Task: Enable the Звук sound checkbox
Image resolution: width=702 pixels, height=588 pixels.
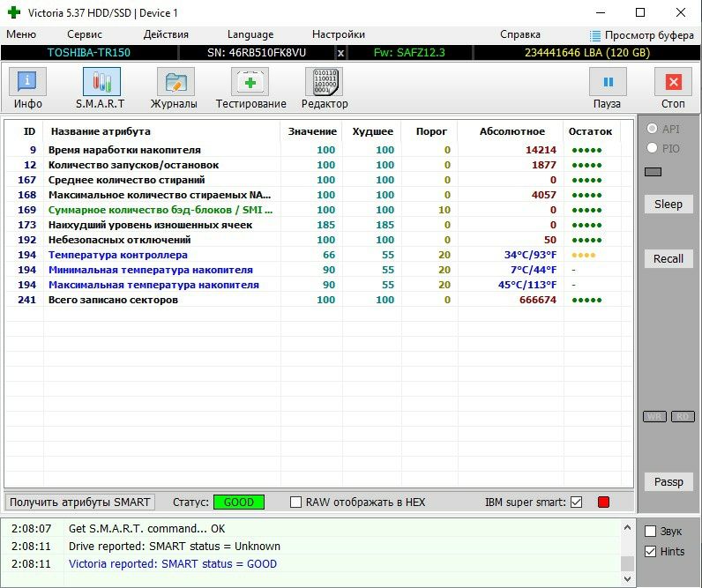Action: tap(651, 532)
